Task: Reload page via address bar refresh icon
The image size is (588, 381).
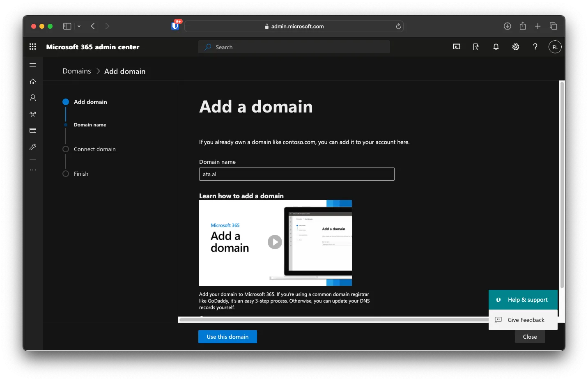Action: point(398,26)
